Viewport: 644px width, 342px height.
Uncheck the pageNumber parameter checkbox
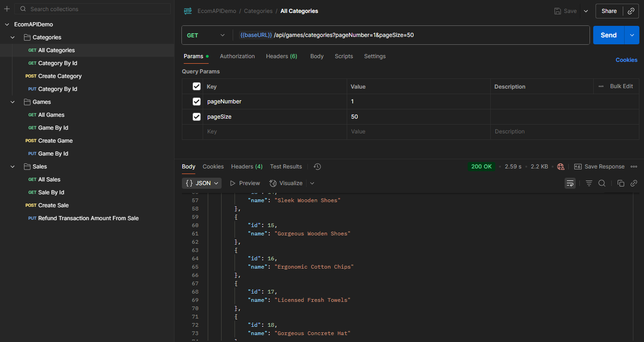pyautogui.click(x=197, y=102)
